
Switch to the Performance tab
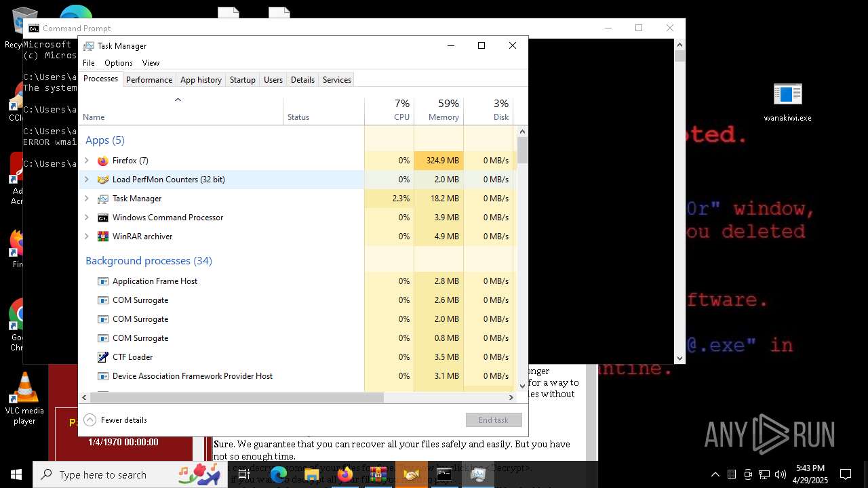coord(149,80)
